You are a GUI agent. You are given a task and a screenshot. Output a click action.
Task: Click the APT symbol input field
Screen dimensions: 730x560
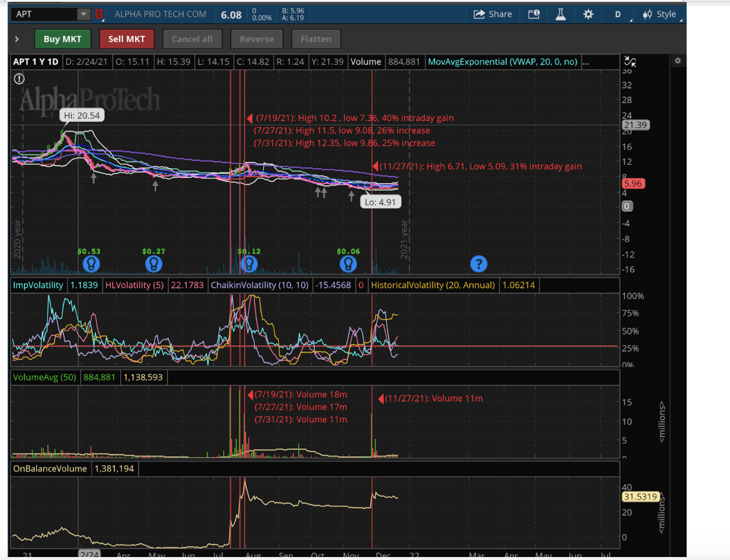45,14
